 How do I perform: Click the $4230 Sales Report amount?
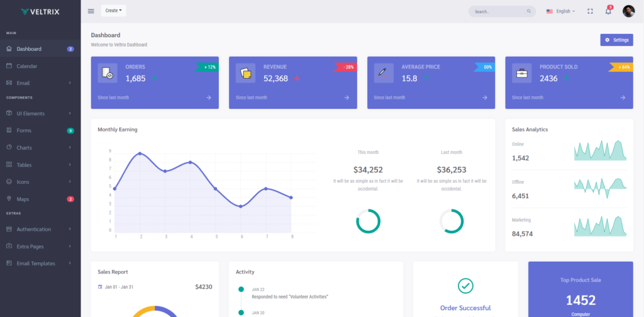(204, 287)
